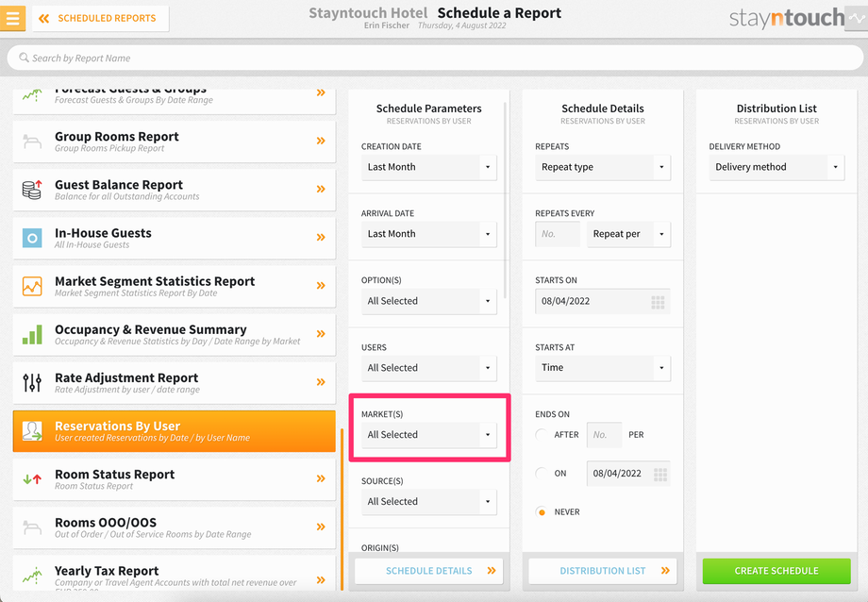868x602 pixels.
Task: Expand the Option(s) dropdown
Action: 429,301
